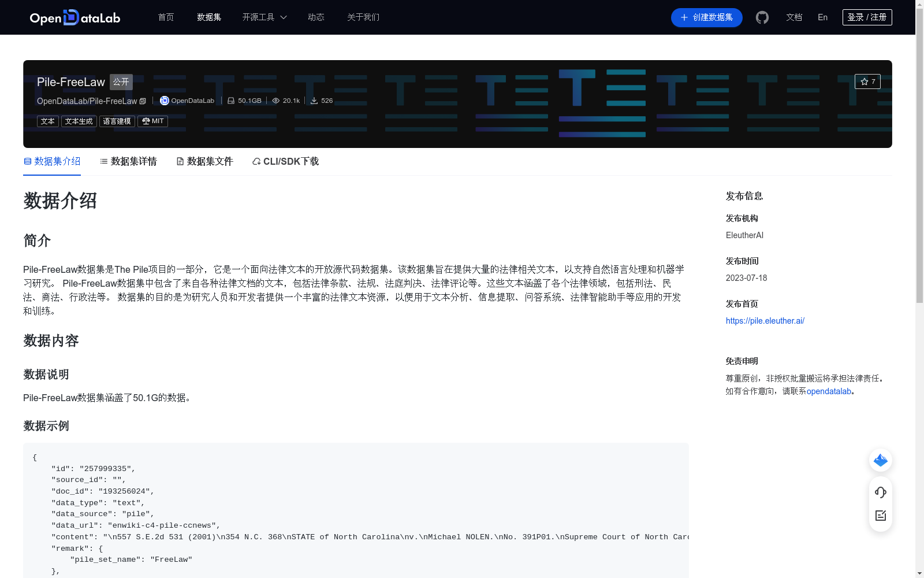Click the "pile_set_name": "FreeLaw" line

click(x=131, y=560)
